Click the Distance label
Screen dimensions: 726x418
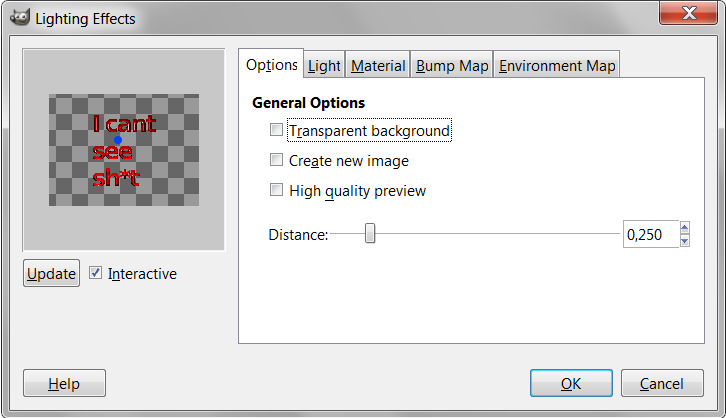[298, 235]
